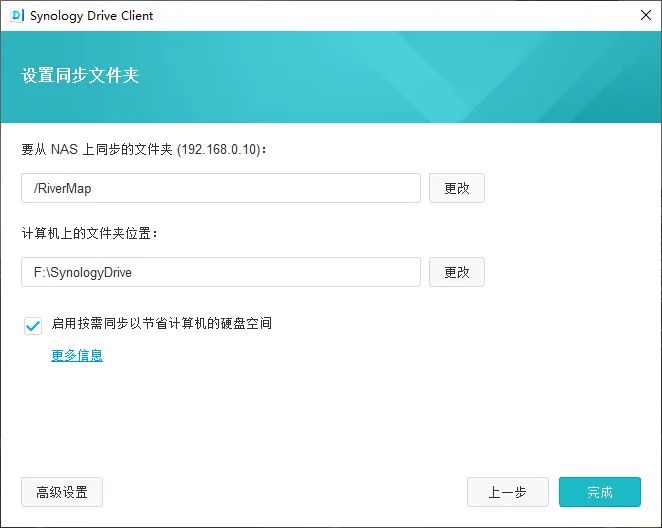The width and height of the screenshot is (662, 528).
Task: Click the 要从 NAS 上同步的文件夹 label
Action: point(144,149)
